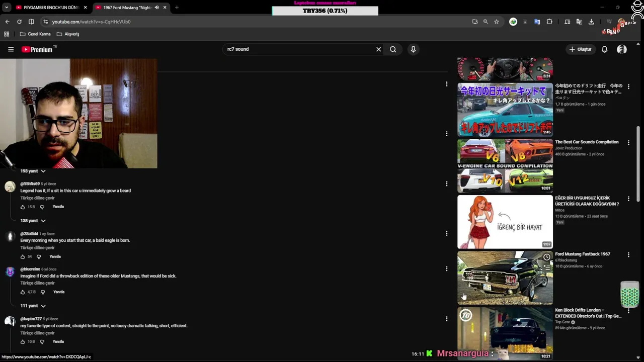The width and height of the screenshot is (644, 362).
Task: Open Chrome downloads arrow icon
Action: click(x=591, y=22)
